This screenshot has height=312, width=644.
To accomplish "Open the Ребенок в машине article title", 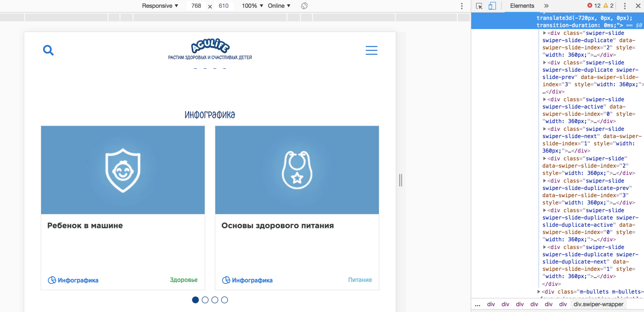I will pyautogui.click(x=85, y=225).
